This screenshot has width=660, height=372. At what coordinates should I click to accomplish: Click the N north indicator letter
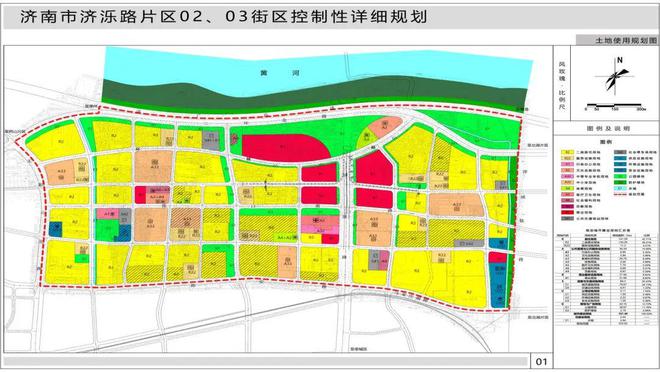(620, 60)
